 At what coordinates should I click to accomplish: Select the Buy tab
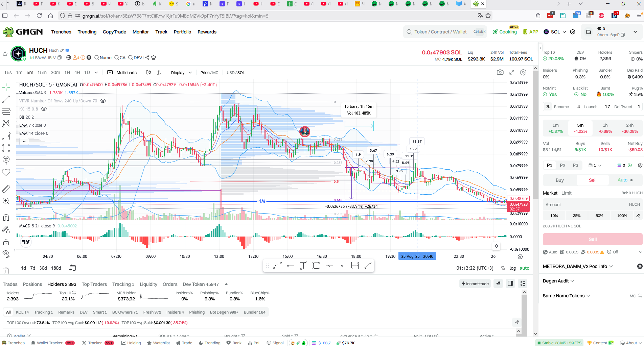tap(559, 180)
